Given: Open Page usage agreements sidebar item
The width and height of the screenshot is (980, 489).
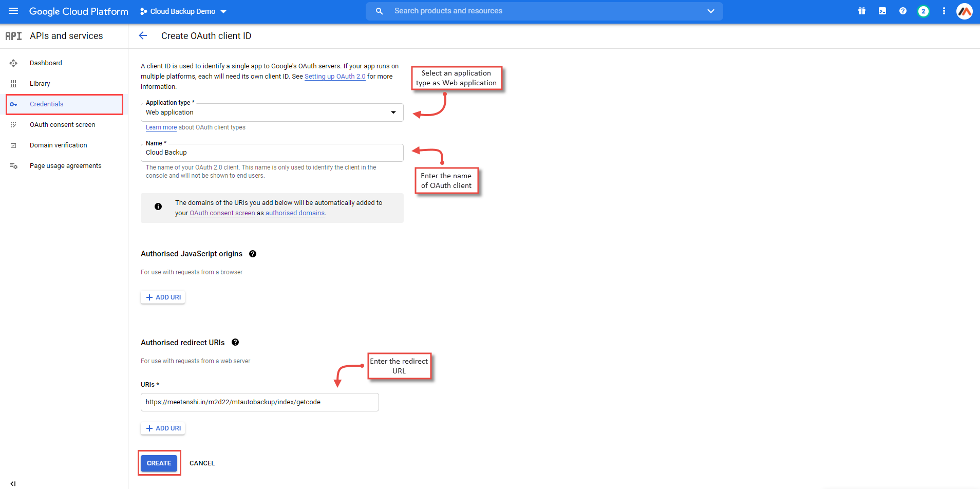Looking at the screenshot, I should point(66,165).
